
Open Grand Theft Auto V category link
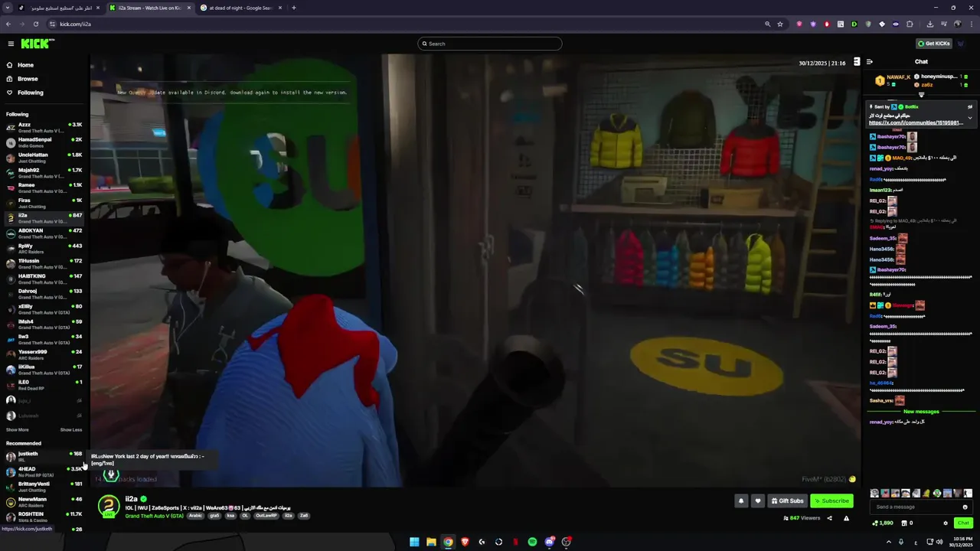[154, 516]
